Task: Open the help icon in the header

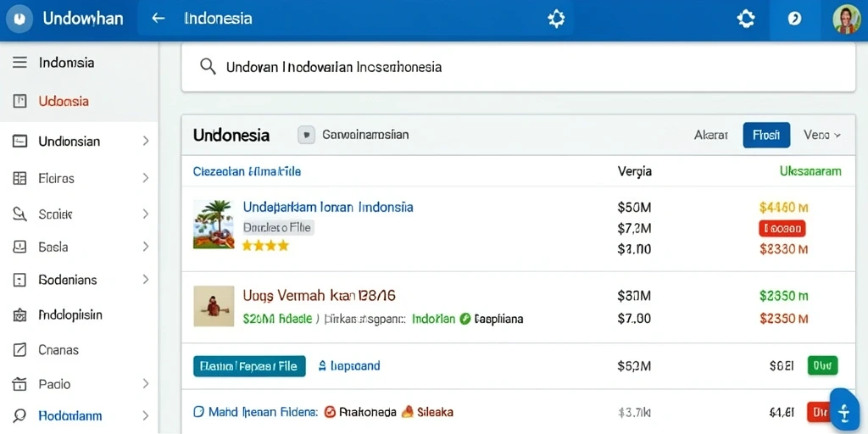Action: click(794, 19)
